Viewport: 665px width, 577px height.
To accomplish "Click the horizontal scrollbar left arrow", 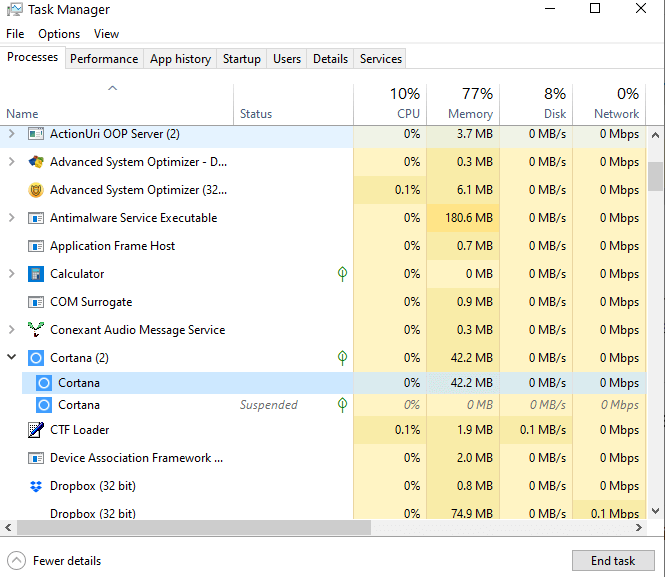I will 8,528.
